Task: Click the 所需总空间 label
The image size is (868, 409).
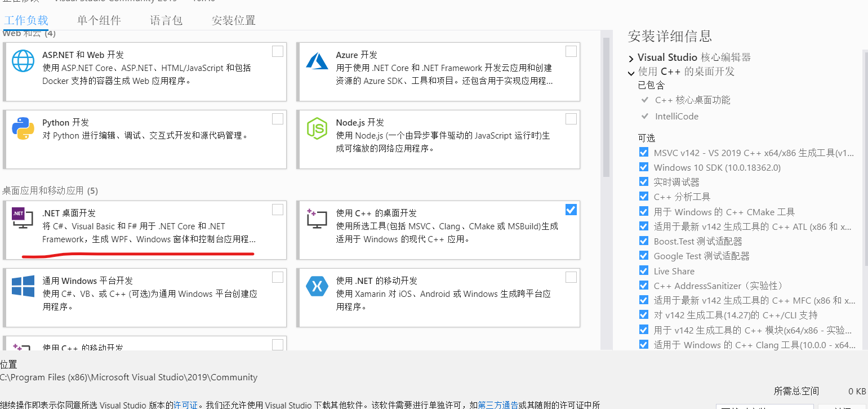Action: (x=796, y=391)
